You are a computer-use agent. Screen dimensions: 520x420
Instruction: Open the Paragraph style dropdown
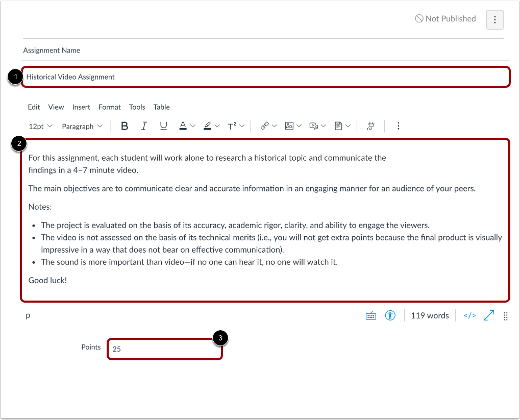point(82,126)
